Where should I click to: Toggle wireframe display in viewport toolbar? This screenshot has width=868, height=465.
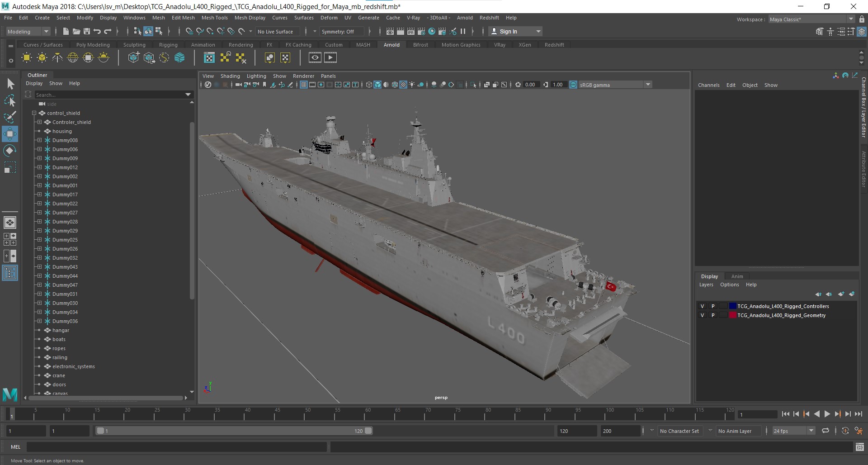[369, 85]
